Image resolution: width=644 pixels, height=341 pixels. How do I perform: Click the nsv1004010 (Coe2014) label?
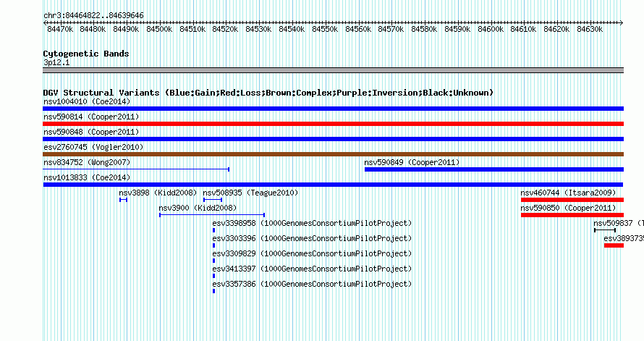[x=87, y=101]
